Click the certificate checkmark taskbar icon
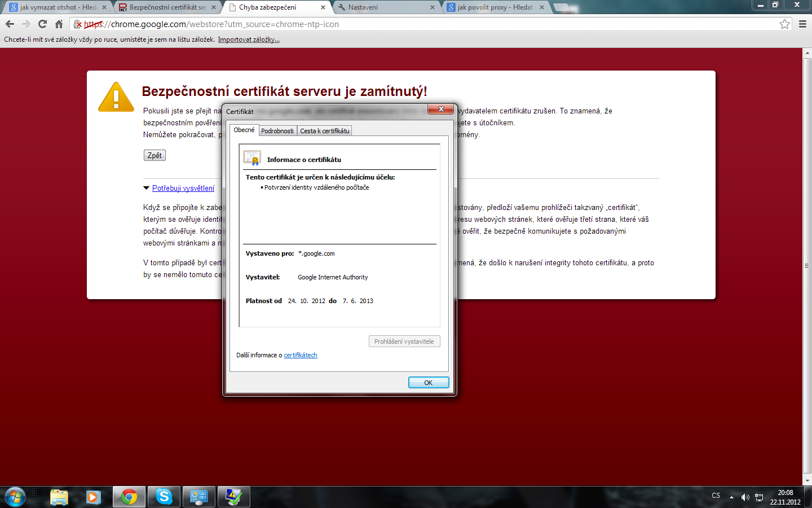The image size is (812, 508). click(x=234, y=497)
